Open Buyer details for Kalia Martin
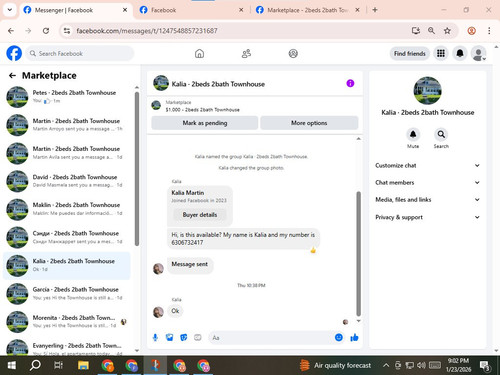Screen dimensions: 500x375 point(200,215)
